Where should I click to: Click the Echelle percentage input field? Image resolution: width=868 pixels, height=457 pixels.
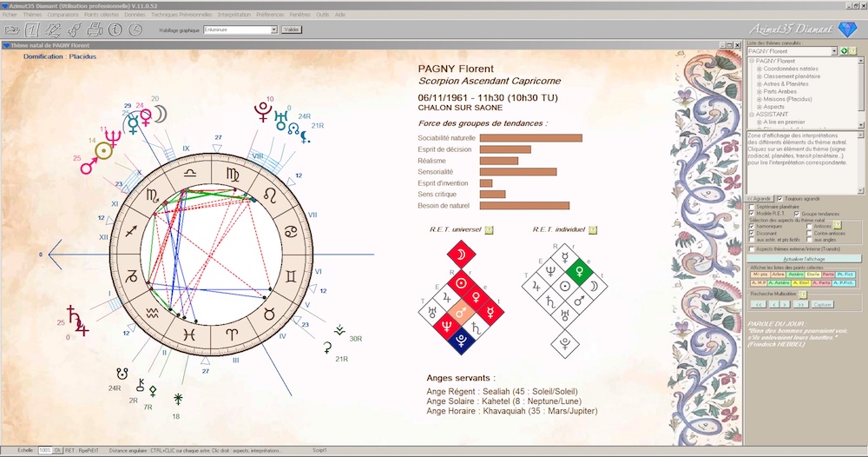tap(45, 451)
